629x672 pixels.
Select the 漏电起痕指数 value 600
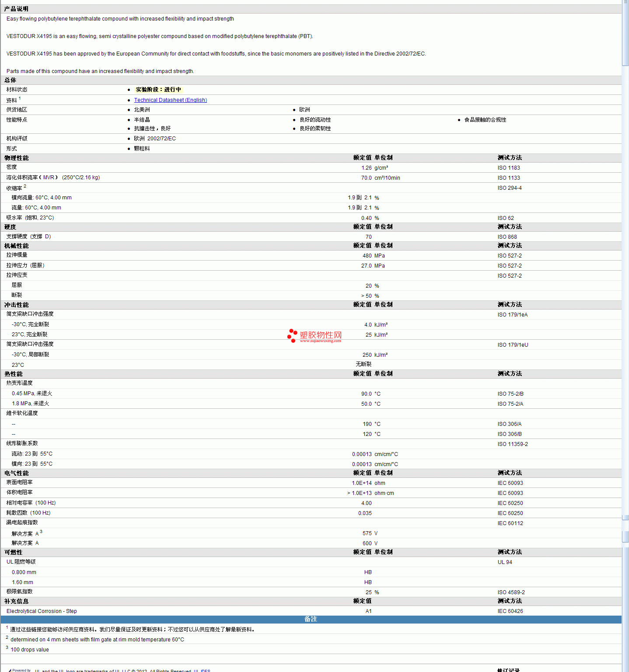[x=367, y=543]
